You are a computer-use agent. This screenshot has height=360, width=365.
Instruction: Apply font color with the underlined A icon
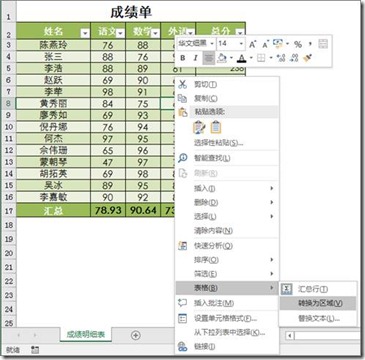tap(242, 58)
